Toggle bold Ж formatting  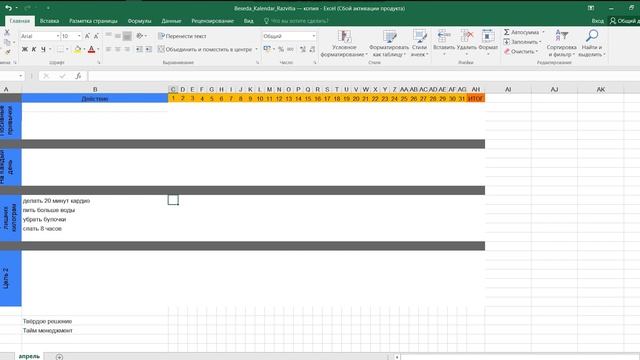[25, 49]
